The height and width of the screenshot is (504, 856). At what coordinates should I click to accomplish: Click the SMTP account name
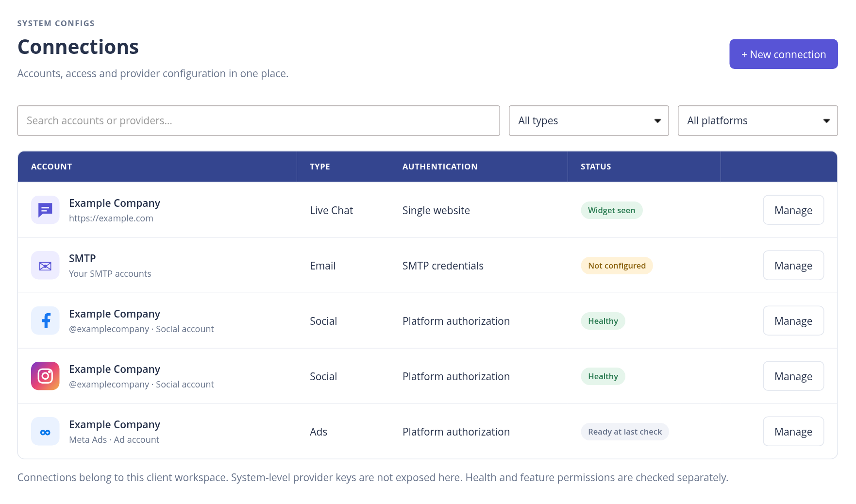(83, 258)
